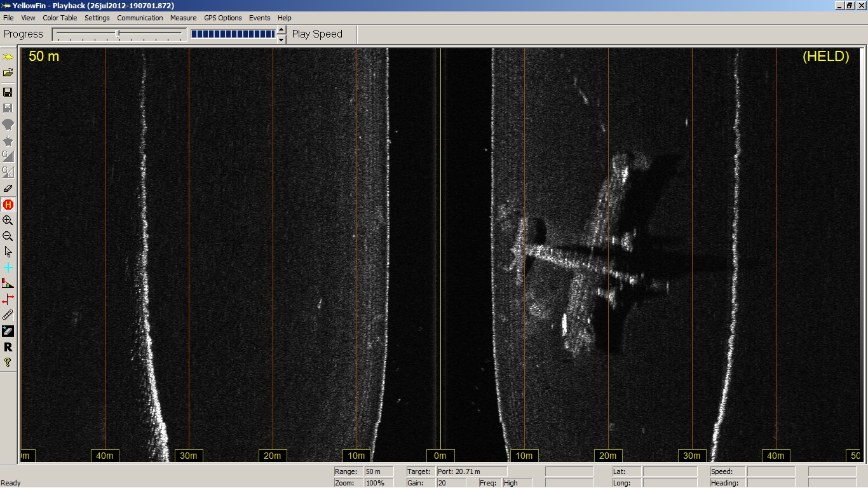Image resolution: width=868 pixels, height=488 pixels.
Task: Click the zoom out magnifier icon
Action: pyautogui.click(x=8, y=236)
